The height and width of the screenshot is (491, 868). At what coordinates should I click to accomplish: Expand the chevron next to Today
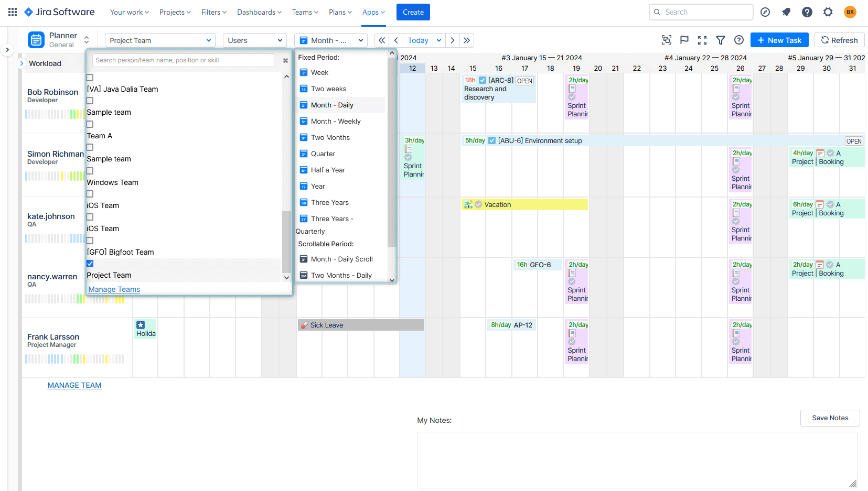coord(439,40)
